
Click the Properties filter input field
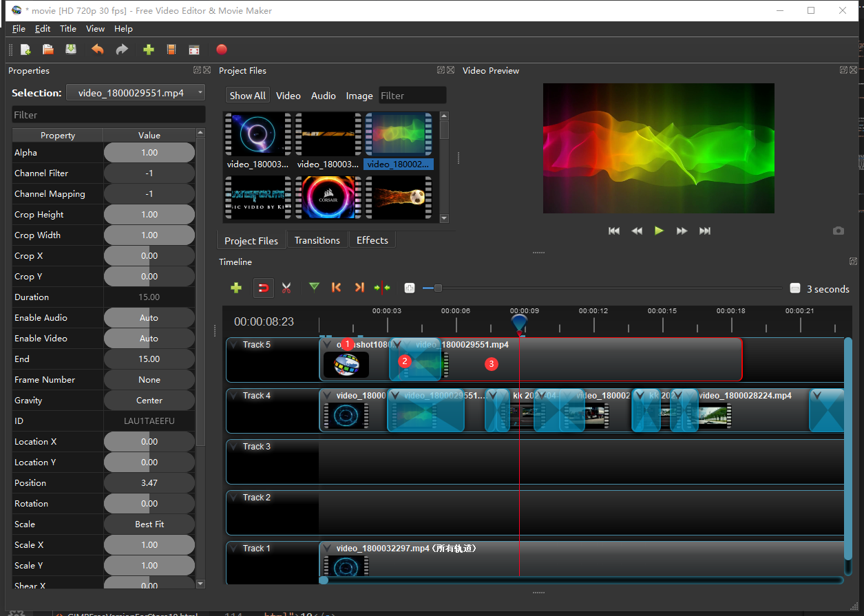[x=109, y=115]
